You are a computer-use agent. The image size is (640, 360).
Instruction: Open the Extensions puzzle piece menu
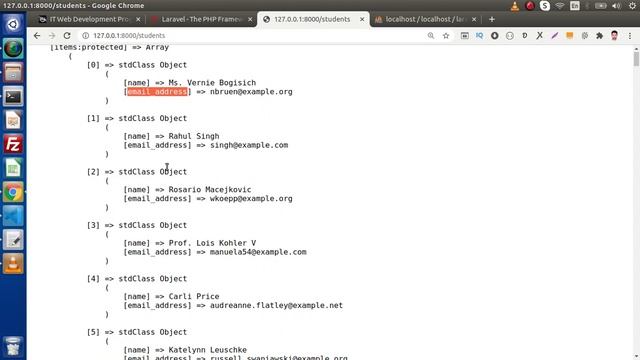[x=600, y=36]
